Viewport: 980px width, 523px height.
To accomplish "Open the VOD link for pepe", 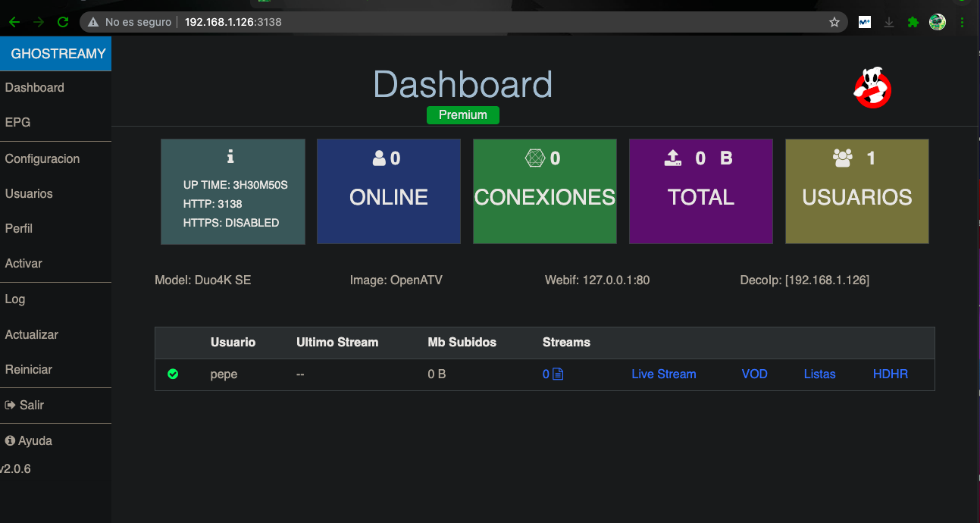I will coord(754,374).
